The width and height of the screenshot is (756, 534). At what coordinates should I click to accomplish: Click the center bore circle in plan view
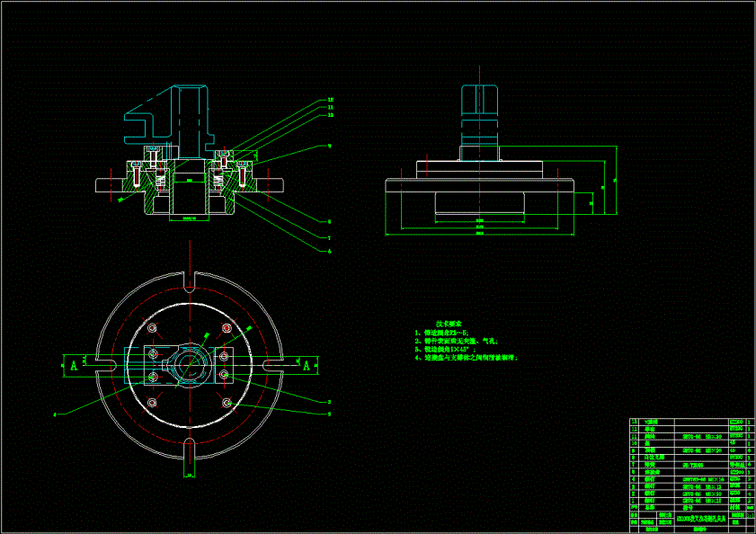tap(190, 365)
